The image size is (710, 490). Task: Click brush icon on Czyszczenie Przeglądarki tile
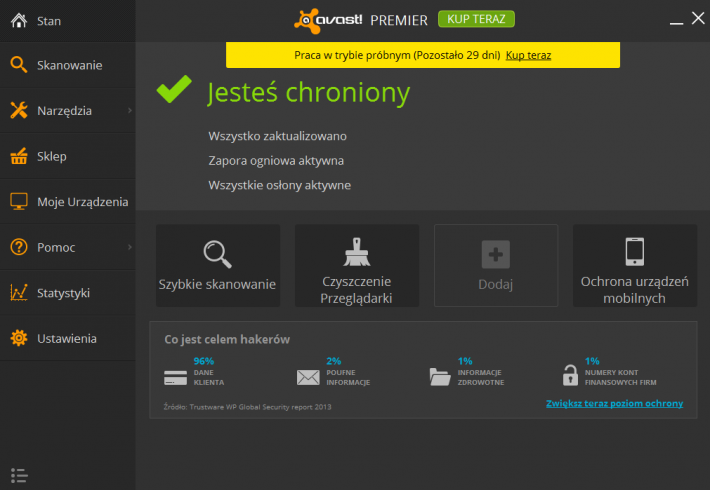[x=357, y=252]
